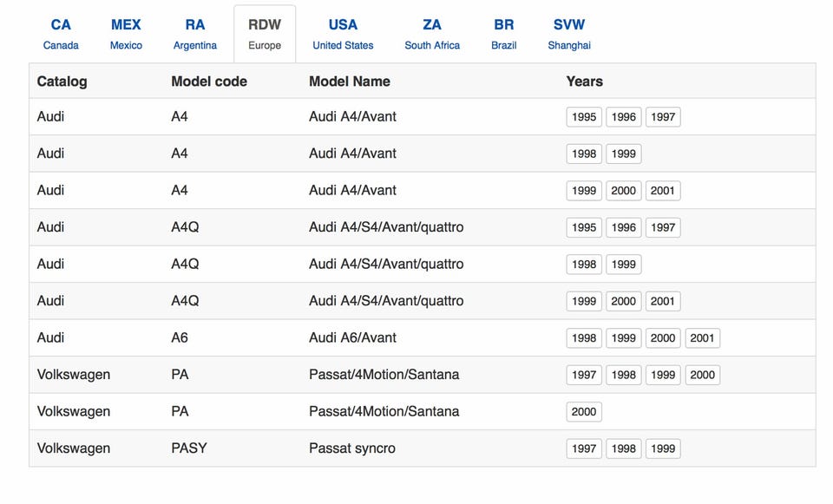Screen dimensions: 833x504
Task: Click 1997 in first Passat/4Motion/Santana row
Action: coord(584,375)
